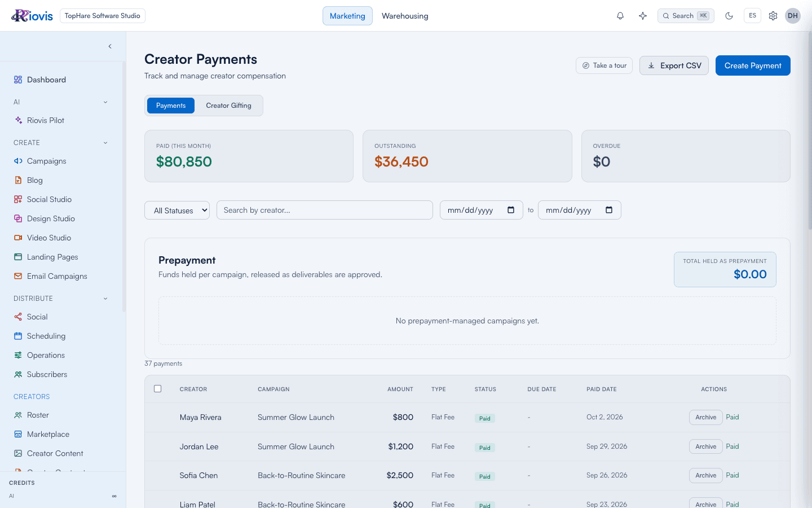812x508 pixels.
Task: Click the Take a tour button
Action: coord(604,65)
